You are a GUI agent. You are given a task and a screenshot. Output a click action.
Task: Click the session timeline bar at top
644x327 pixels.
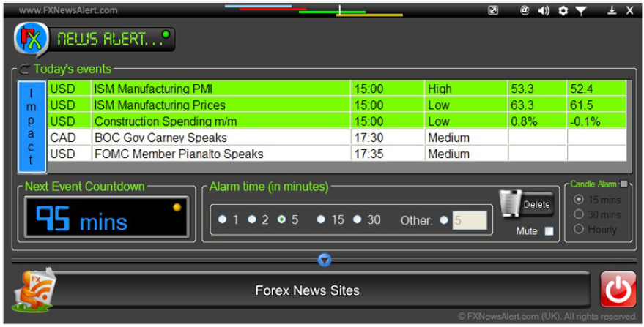coord(314,11)
